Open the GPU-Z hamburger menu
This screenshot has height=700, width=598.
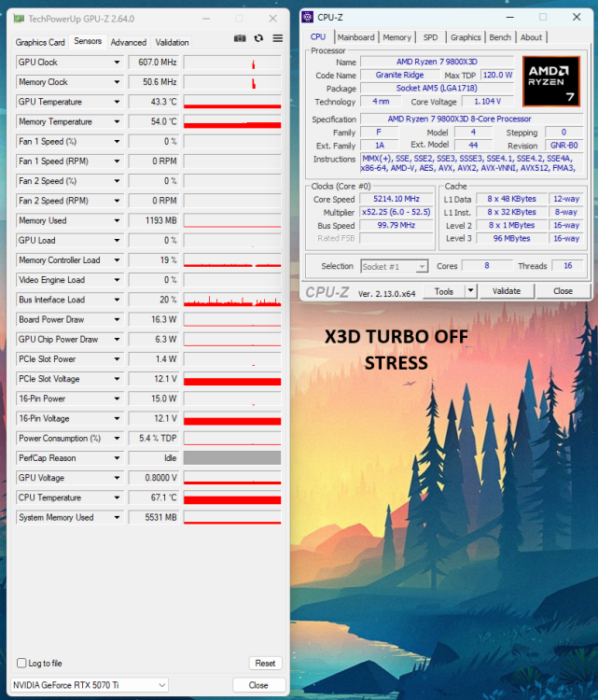(278, 38)
